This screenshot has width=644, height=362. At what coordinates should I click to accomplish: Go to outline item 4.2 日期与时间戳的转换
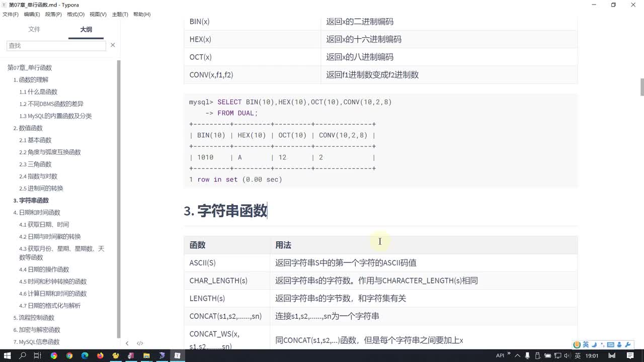click(x=50, y=237)
